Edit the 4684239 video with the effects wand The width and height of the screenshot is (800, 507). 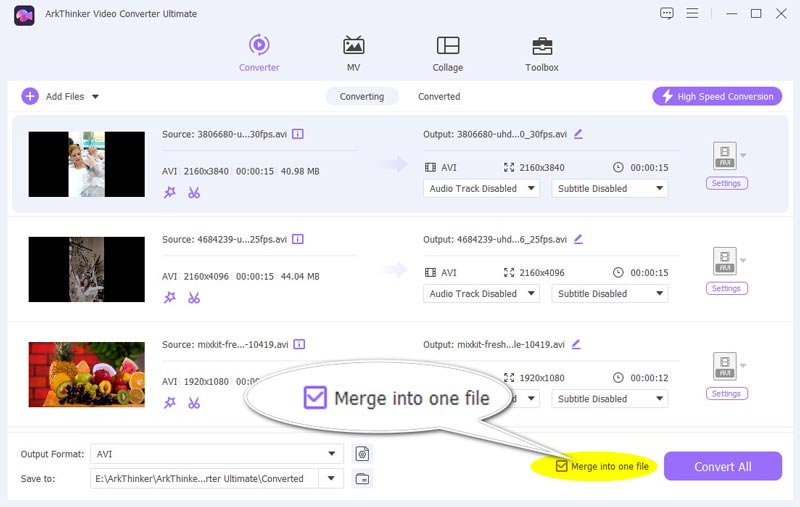click(170, 297)
